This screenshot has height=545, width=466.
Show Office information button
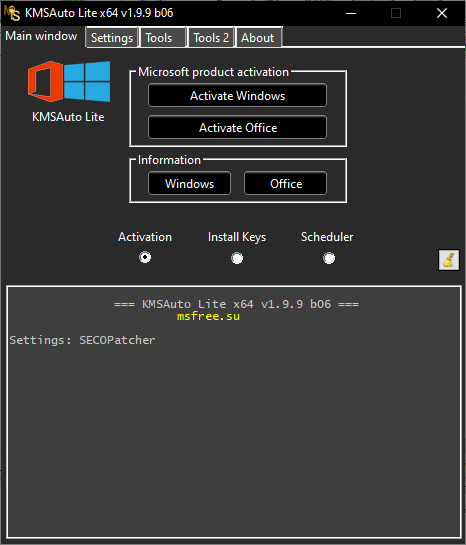coord(285,183)
